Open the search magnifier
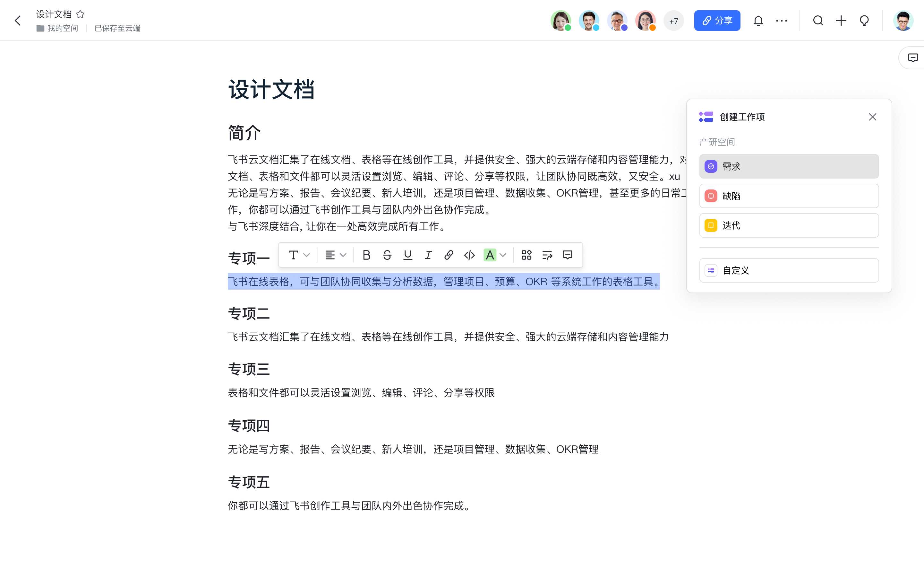Viewport: 924px width, 578px height. point(818,21)
